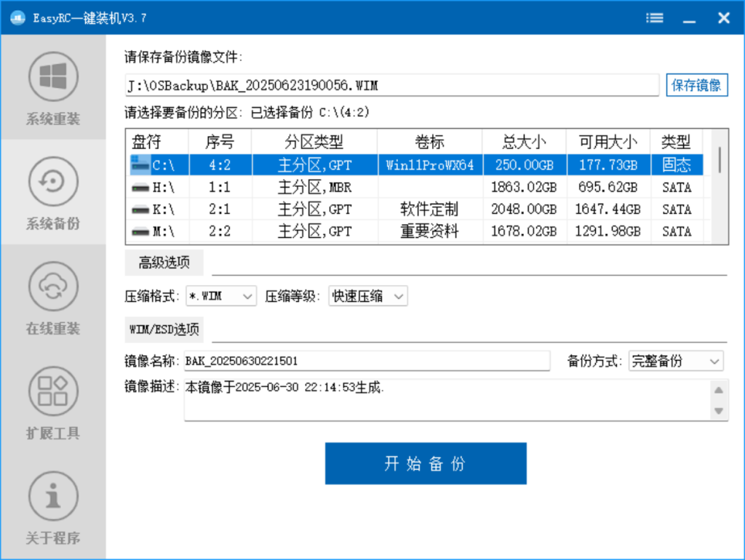Open the WIM/ESD选项 tab
745x560 pixels.
(164, 329)
